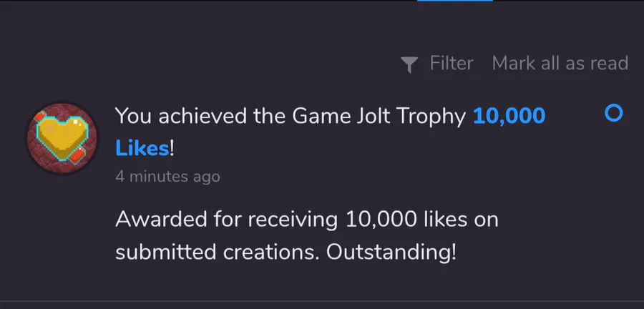Click the word "read" in Mark all as read
The height and width of the screenshot is (309, 644).
[609, 64]
